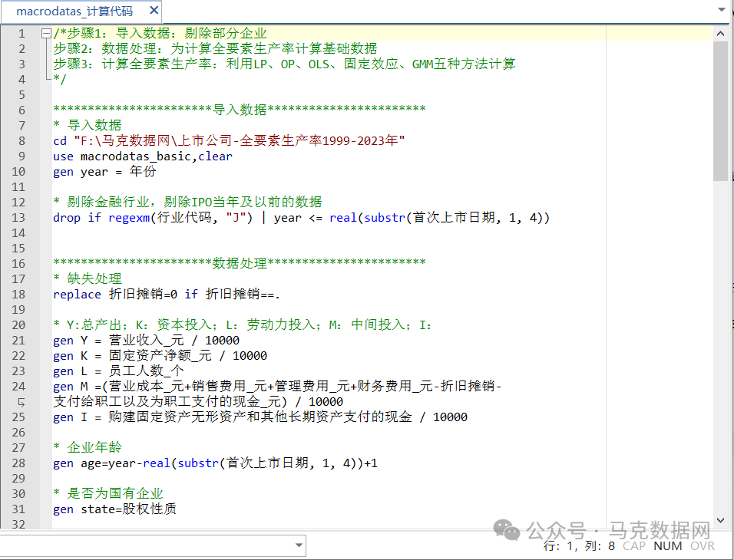Click the 'gen state=股权性质' line
Viewport: 734px width, 560px height.
coord(114,509)
